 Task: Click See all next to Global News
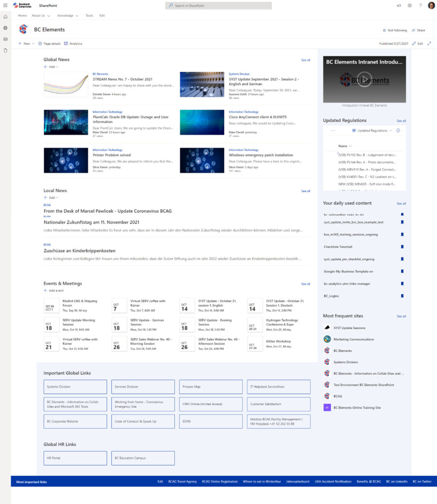coord(306,60)
